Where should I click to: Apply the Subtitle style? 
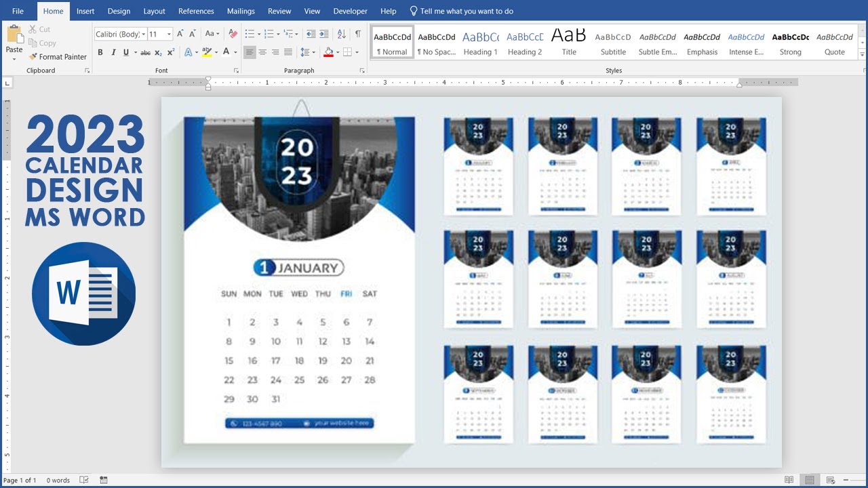(x=613, y=43)
